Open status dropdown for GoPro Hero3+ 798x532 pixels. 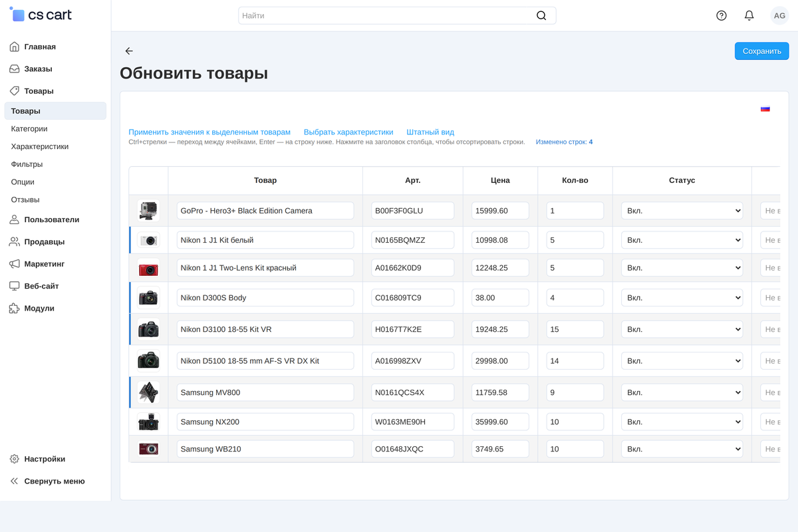click(682, 211)
